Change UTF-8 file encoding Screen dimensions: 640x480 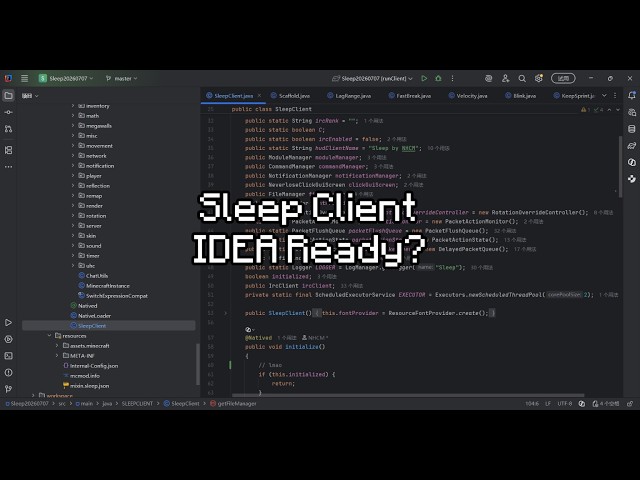coord(565,404)
